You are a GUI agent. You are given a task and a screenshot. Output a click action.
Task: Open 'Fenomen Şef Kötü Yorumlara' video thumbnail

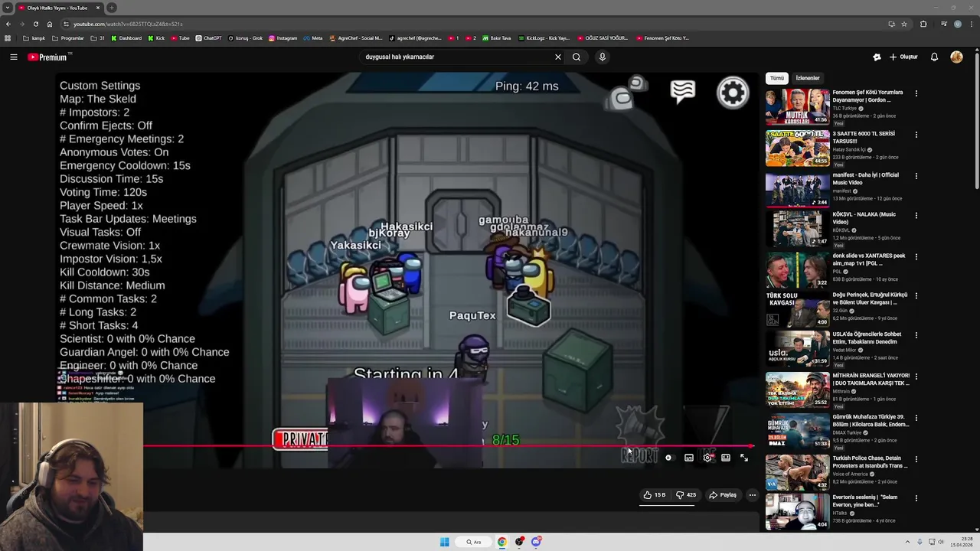click(x=797, y=106)
